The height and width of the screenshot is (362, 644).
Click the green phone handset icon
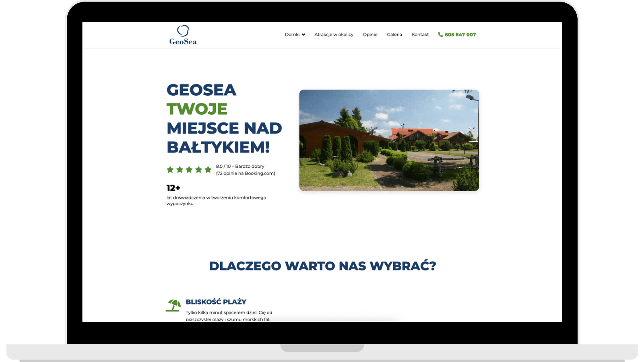[x=440, y=35]
